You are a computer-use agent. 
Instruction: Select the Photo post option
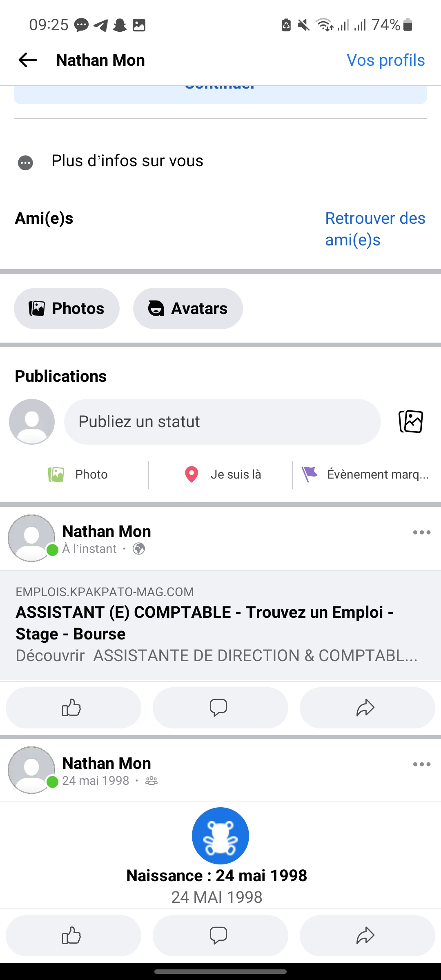click(x=78, y=474)
